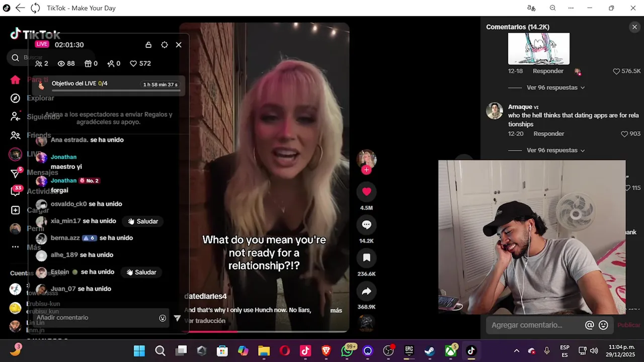This screenshot has width=644, height=362.
Task: Click 'Ver traducción' under caption
Action: tap(205, 321)
